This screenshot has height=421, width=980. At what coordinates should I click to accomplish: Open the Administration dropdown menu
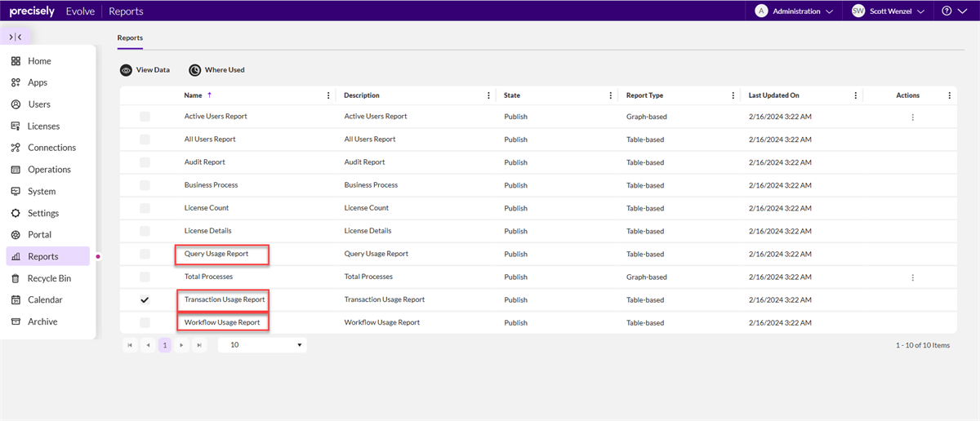(x=795, y=11)
